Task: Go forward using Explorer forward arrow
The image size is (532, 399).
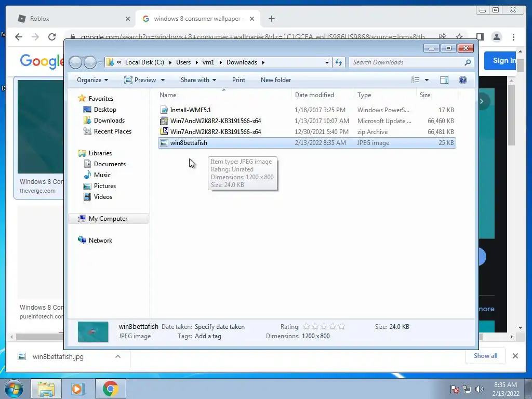Action: point(90,62)
